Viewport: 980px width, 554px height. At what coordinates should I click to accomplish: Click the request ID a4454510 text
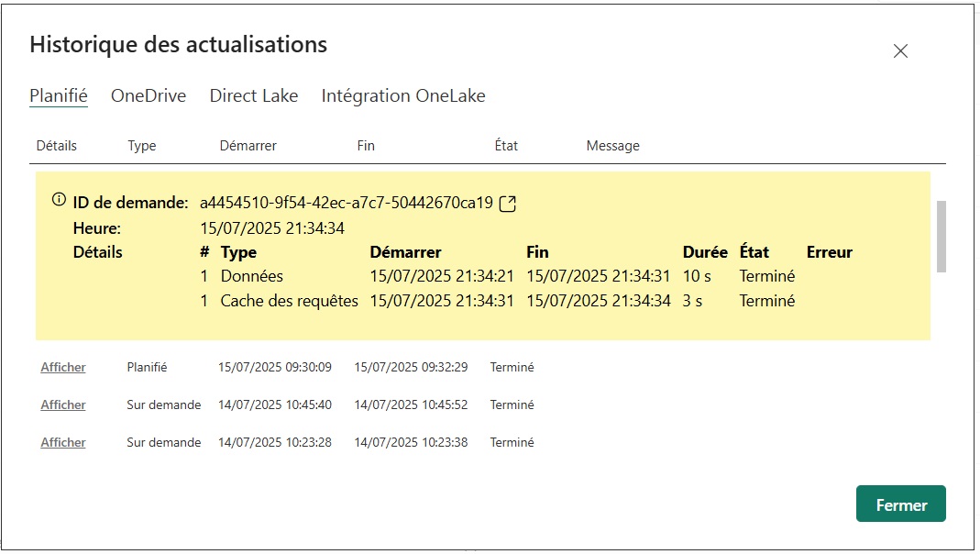click(x=347, y=203)
